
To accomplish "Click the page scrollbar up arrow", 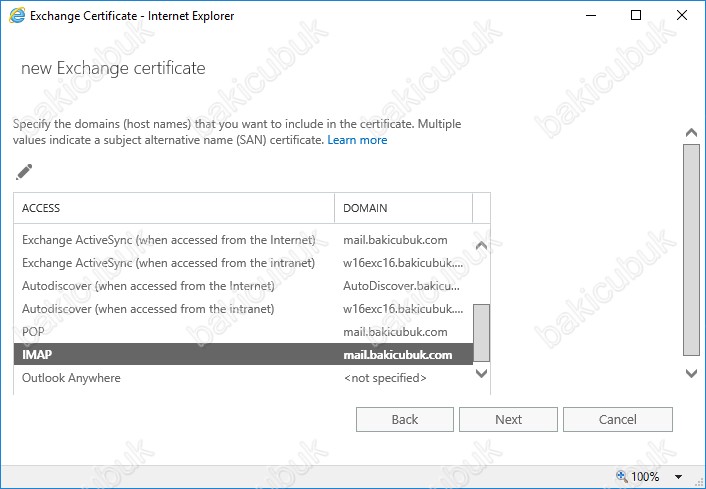I will pyautogui.click(x=691, y=132).
